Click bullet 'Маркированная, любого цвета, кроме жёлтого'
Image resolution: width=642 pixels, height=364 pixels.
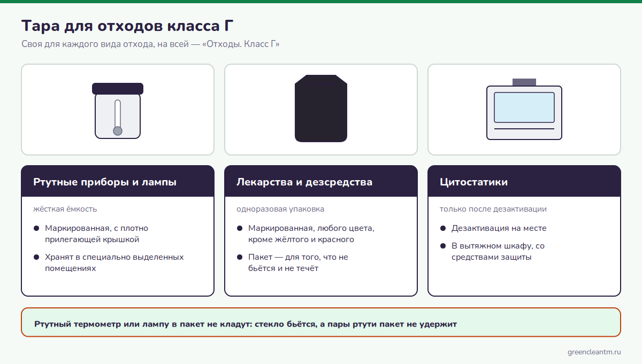point(305,234)
